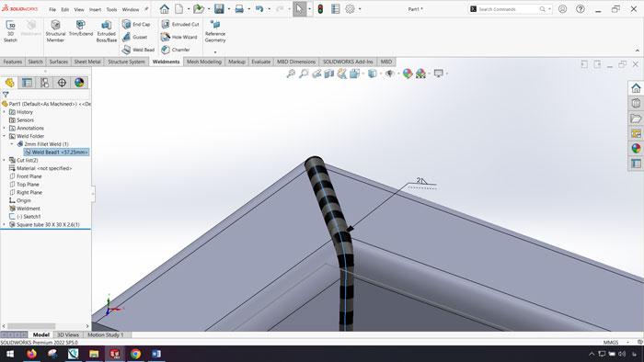This screenshot has height=362, width=644.
Task: Switch to PropertyManager tab
Action: coord(27,83)
